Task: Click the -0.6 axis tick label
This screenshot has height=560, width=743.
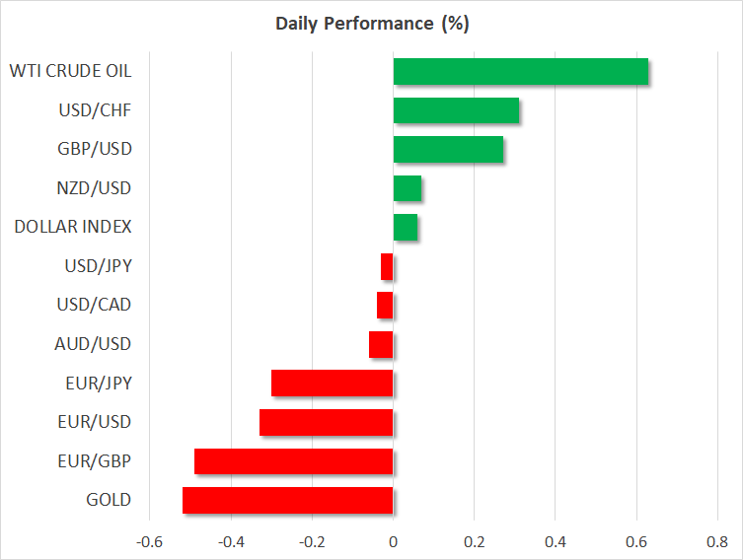Action: point(150,541)
